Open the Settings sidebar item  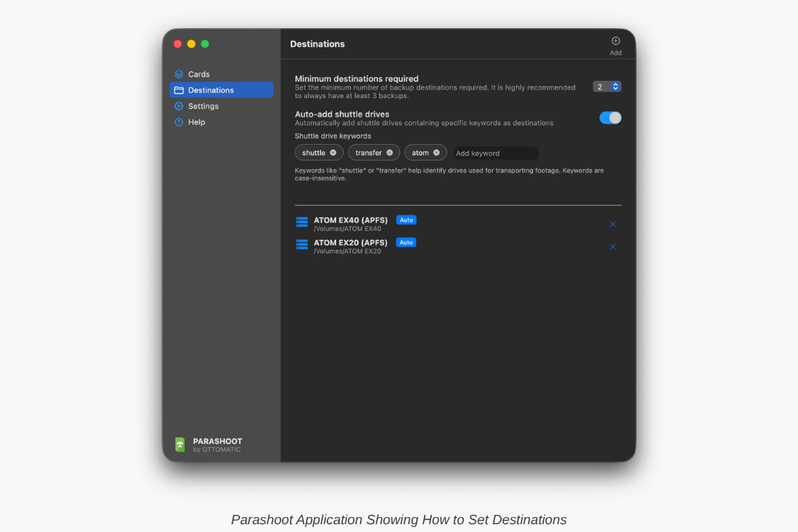pos(203,106)
